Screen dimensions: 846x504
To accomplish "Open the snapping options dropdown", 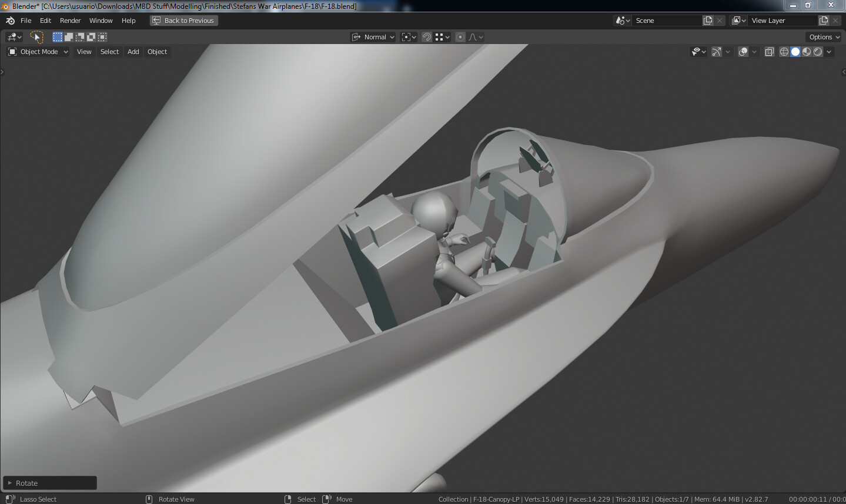I will (443, 37).
